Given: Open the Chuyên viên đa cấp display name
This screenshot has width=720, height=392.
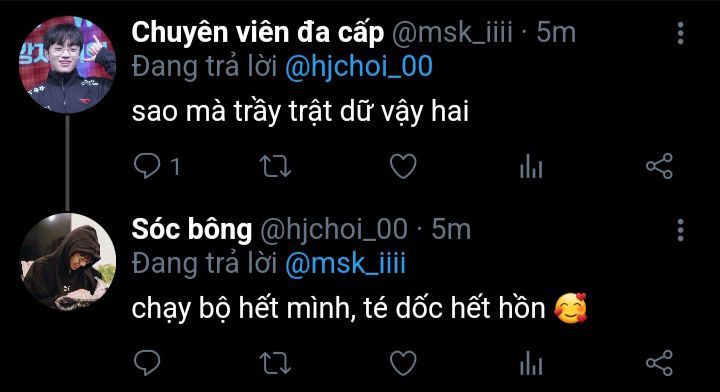Looking at the screenshot, I should 258,33.
